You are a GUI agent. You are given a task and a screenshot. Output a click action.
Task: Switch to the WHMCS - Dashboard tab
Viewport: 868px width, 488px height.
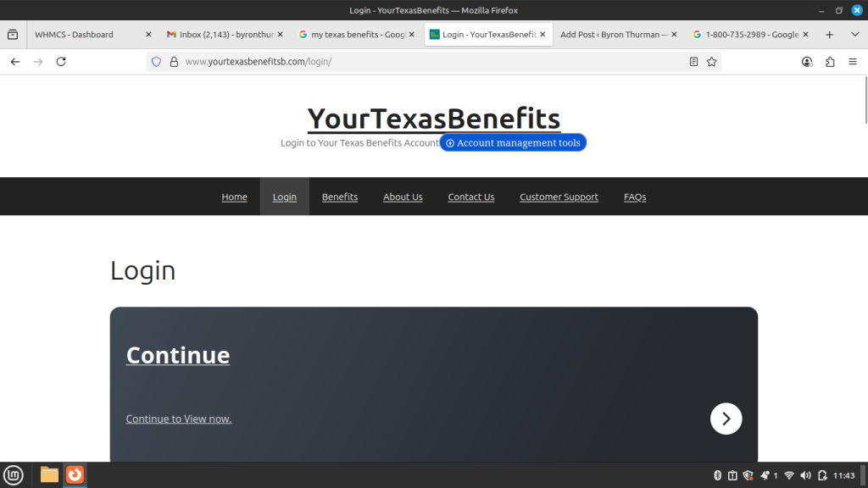tap(85, 35)
